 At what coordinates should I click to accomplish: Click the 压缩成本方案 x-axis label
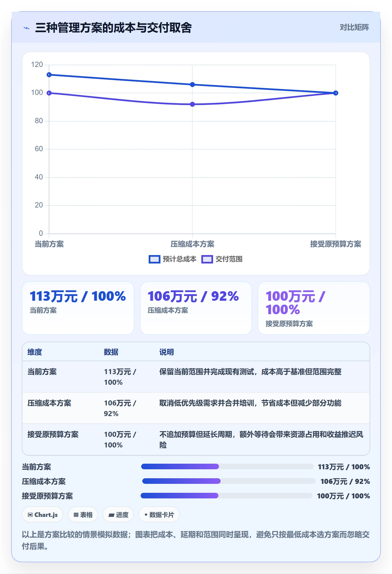[192, 244]
